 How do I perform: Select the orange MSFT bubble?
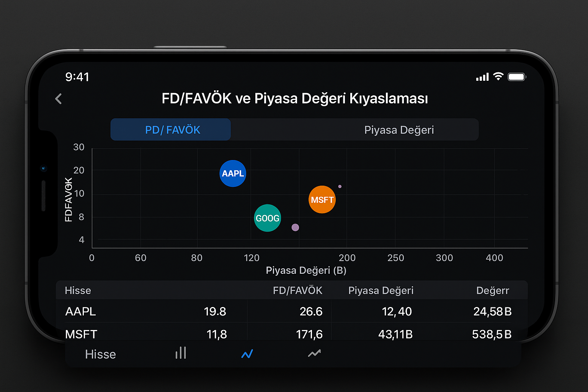(322, 199)
